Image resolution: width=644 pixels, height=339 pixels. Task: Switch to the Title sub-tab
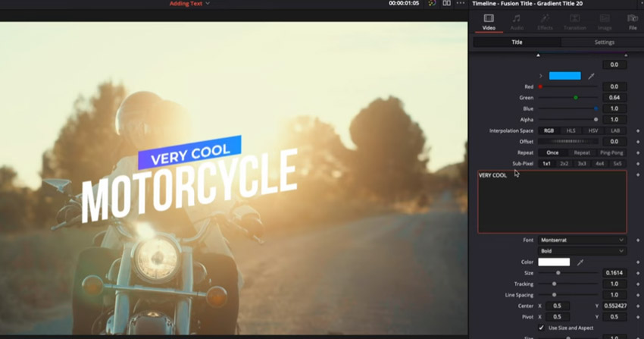pos(517,42)
